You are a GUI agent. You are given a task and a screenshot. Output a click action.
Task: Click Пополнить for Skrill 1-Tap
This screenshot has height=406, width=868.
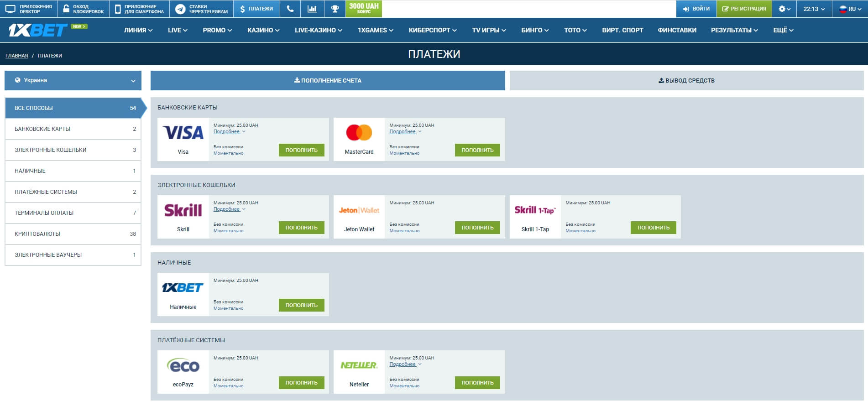pyautogui.click(x=654, y=228)
